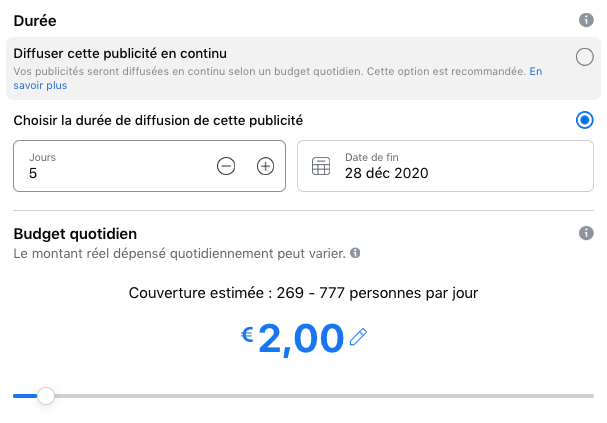Select 'Choisir la durée de diffusion' radio
Screen dimensions: 607x423
585,120
